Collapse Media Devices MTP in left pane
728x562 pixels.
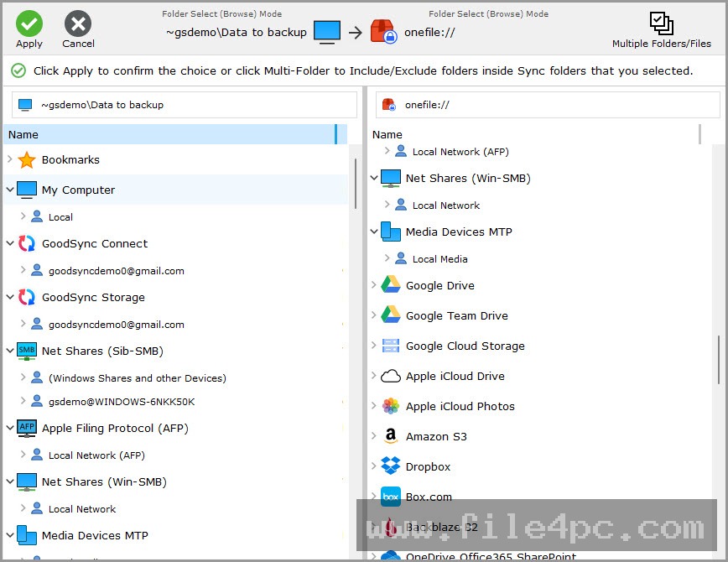tap(10, 535)
